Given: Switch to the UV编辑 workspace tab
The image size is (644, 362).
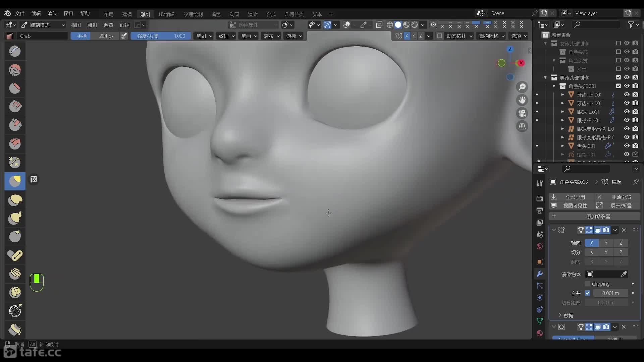Looking at the screenshot, I should [x=167, y=14].
